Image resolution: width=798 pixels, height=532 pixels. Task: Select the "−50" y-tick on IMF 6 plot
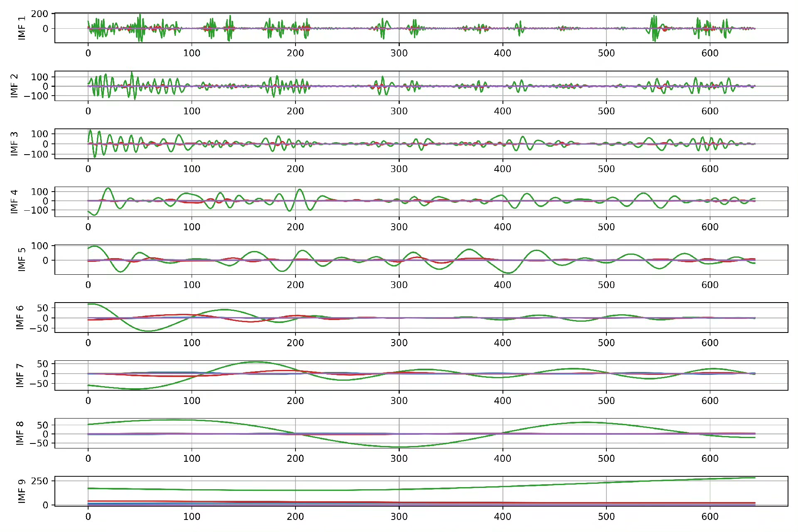[39, 328]
